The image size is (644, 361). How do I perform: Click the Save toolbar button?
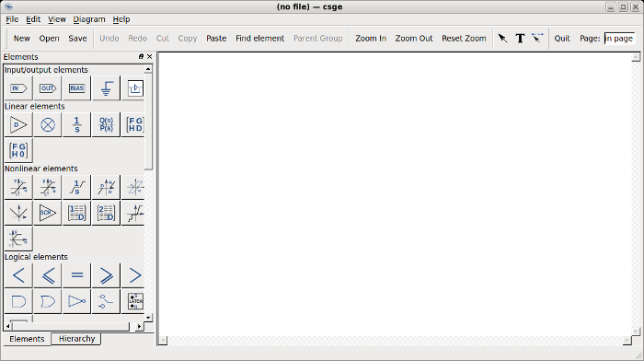point(77,39)
